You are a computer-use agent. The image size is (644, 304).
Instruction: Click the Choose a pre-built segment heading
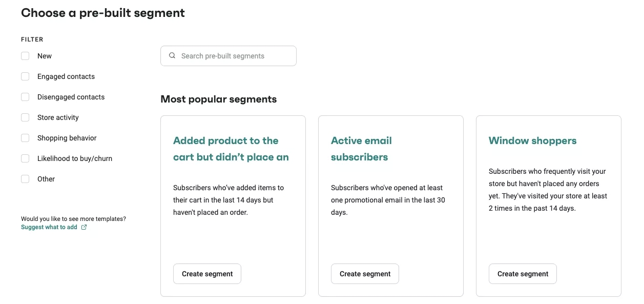[x=102, y=13]
